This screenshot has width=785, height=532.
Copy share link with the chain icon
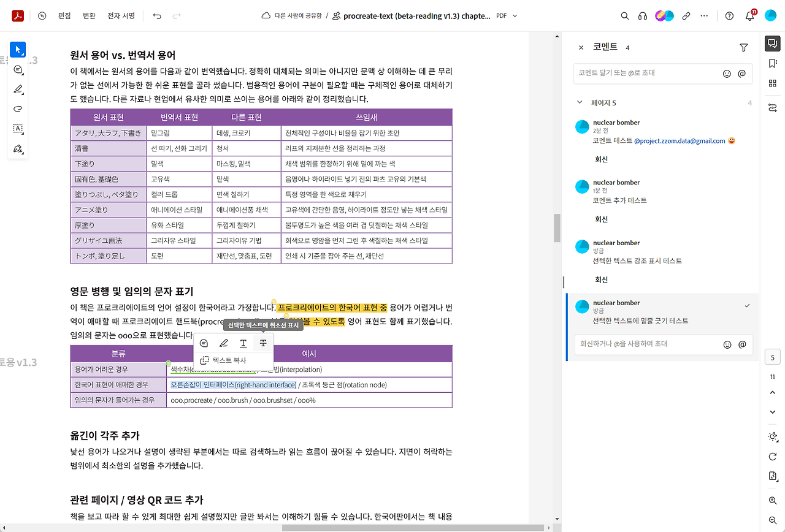686,16
